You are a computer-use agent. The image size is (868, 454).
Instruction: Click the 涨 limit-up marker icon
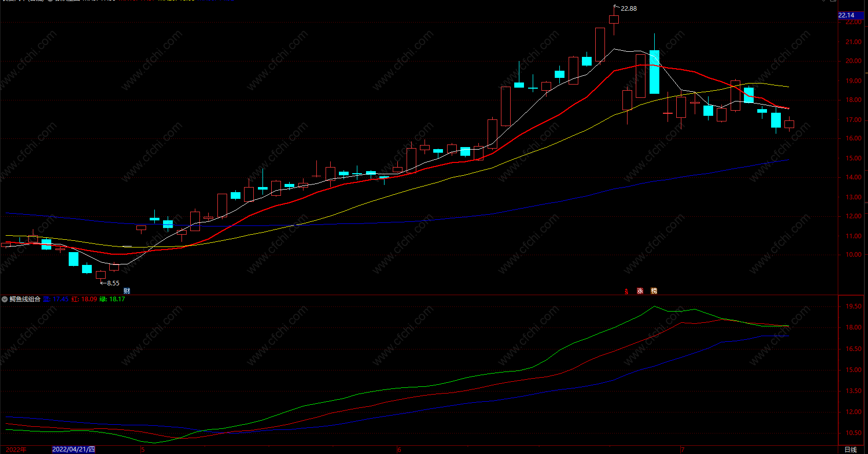pos(640,291)
